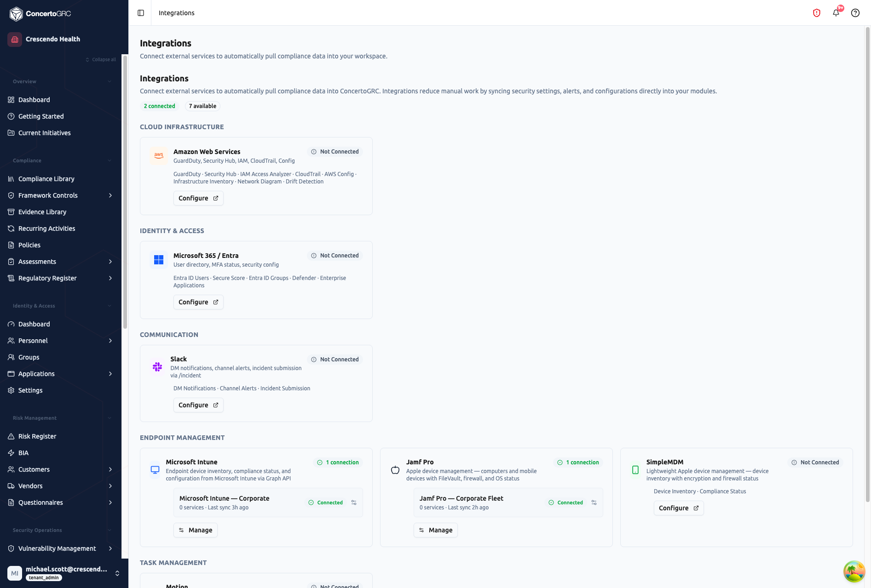The height and width of the screenshot is (588, 871).
Task: Configure the Slack integration
Action: 198,405
